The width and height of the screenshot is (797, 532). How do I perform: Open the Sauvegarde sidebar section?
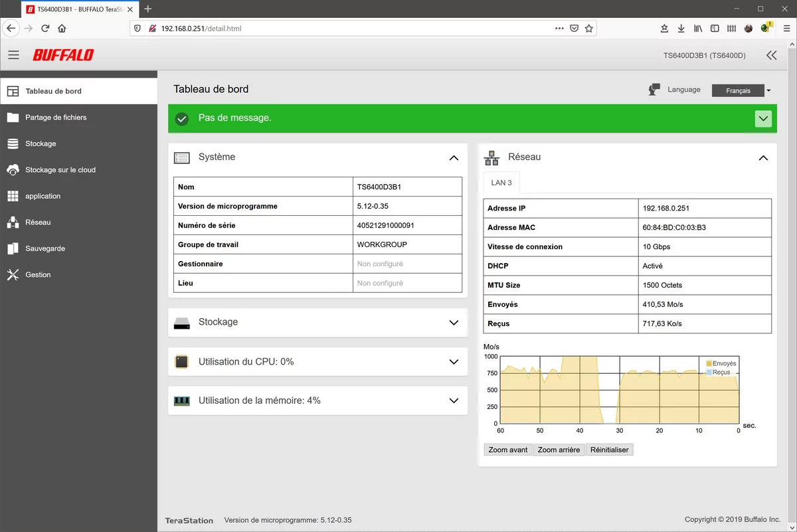tap(78, 248)
